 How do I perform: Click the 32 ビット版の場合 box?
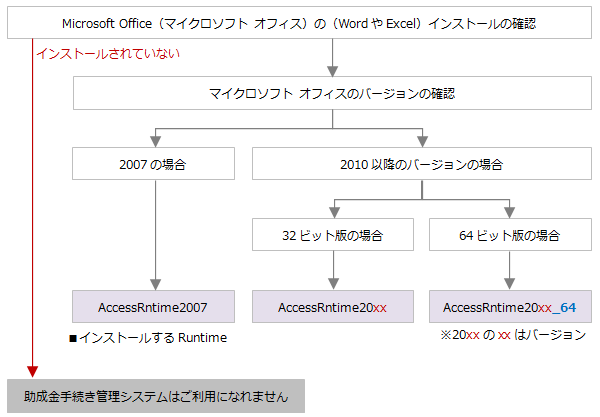(333, 235)
